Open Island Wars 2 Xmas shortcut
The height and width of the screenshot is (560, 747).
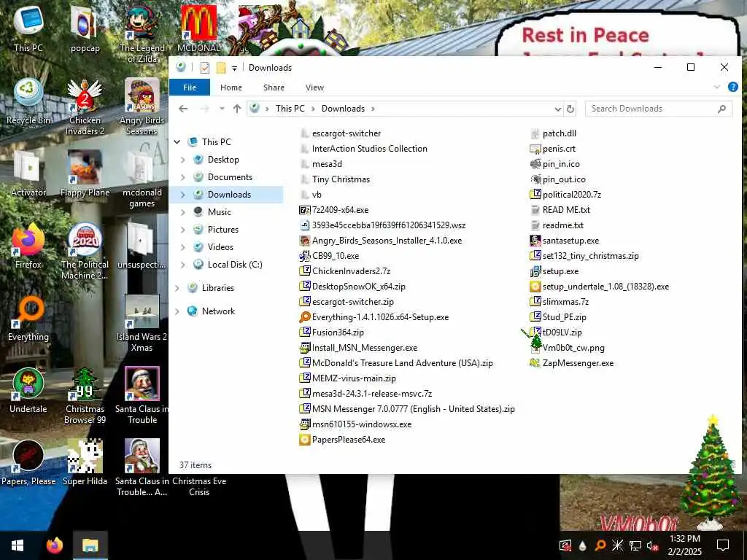pyautogui.click(x=142, y=323)
